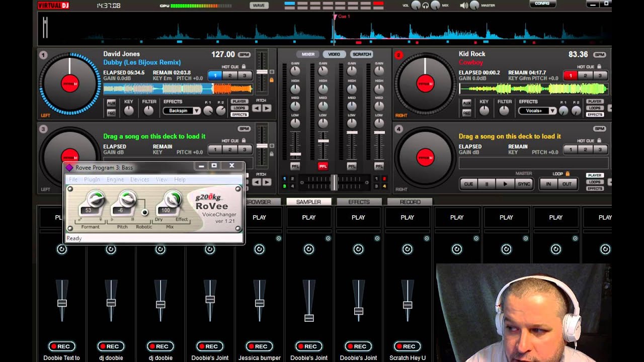Switch to the RECORD tab

coord(410,202)
